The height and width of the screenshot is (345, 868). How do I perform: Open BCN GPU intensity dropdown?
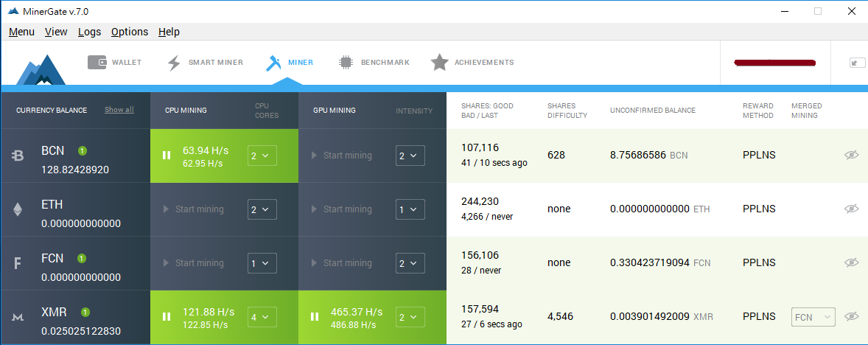(410, 156)
